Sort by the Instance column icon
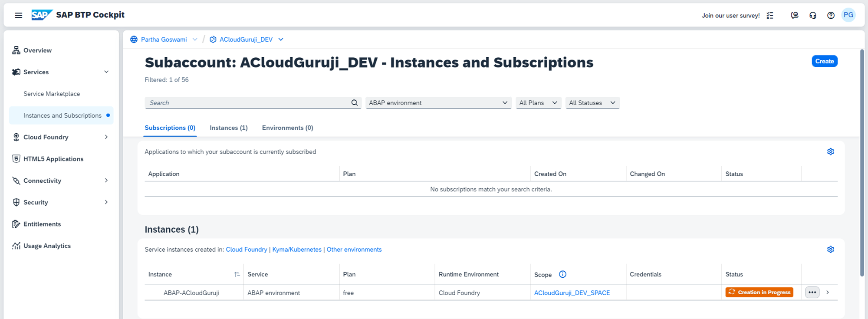 [237, 274]
